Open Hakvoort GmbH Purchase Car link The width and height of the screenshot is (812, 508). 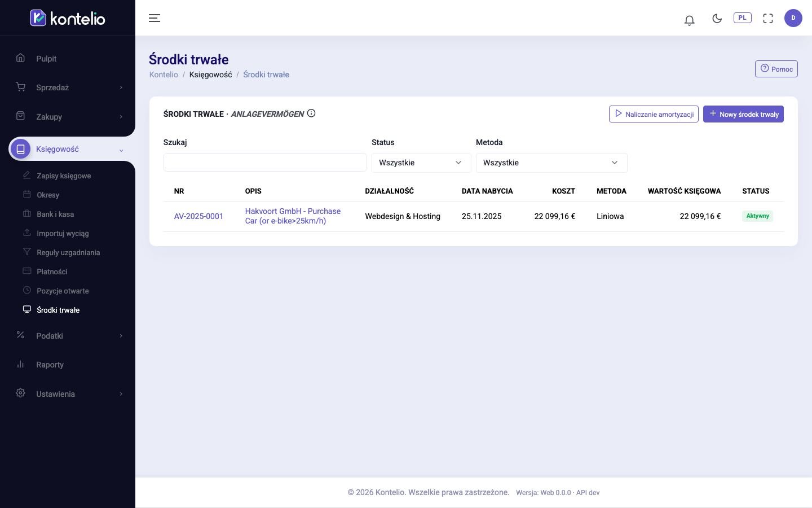pyautogui.click(x=293, y=216)
